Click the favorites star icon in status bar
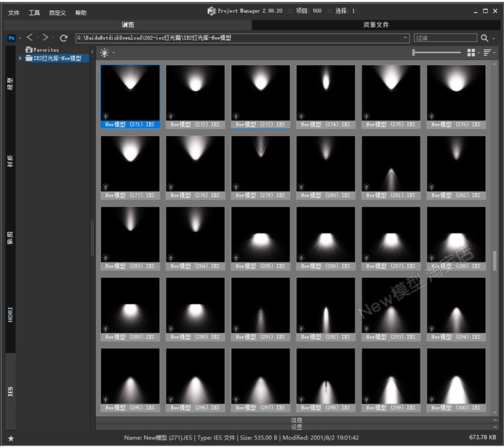This screenshot has height=448, width=504. click(11, 438)
